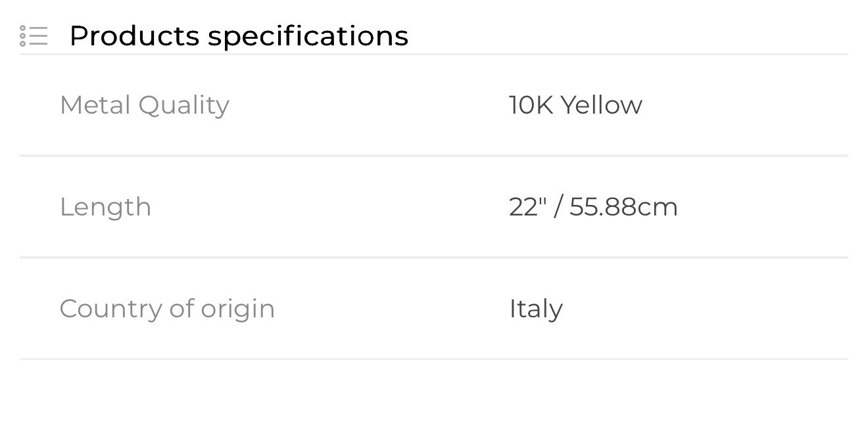Click the Metal Quality label
Image resolution: width=868 pixels, height=427 pixels.
click(x=145, y=105)
